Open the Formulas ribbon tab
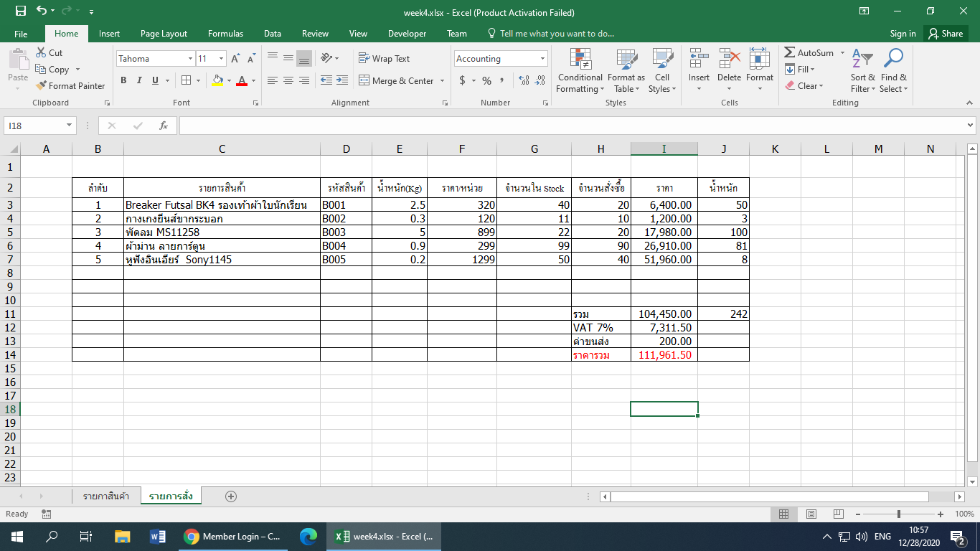 225,34
